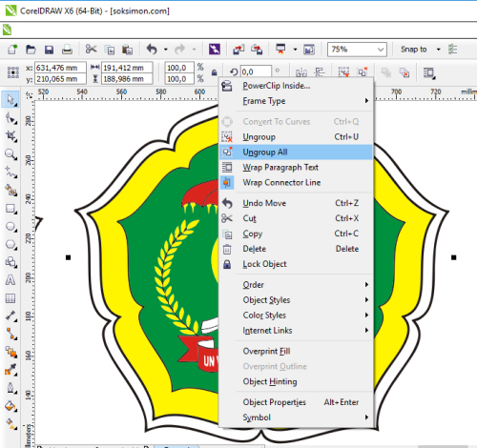This screenshot has height=448, width=477.
Task: Open the Options icon beside Snap to
Action: 452,50
